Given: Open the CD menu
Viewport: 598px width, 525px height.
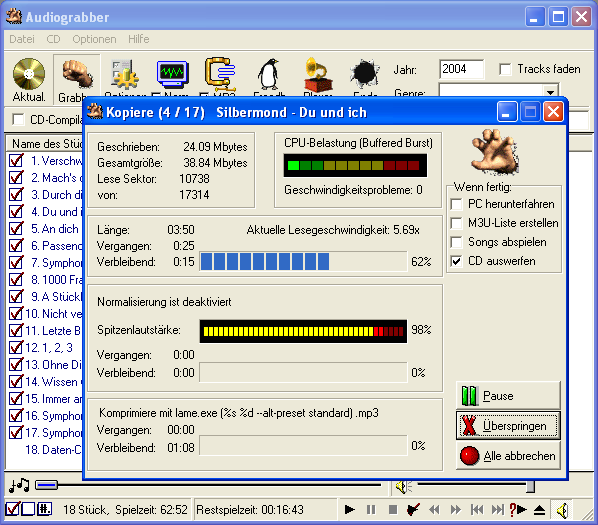Looking at the screenshot, I should [53, 39].
